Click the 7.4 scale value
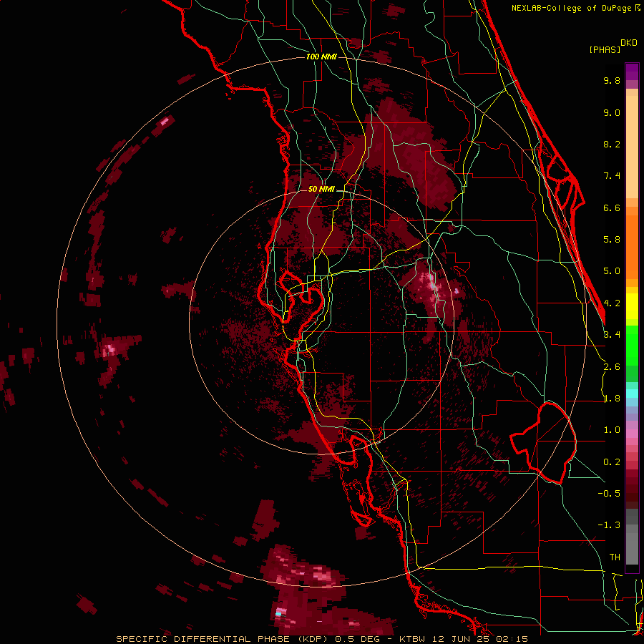 coord(612,176)
